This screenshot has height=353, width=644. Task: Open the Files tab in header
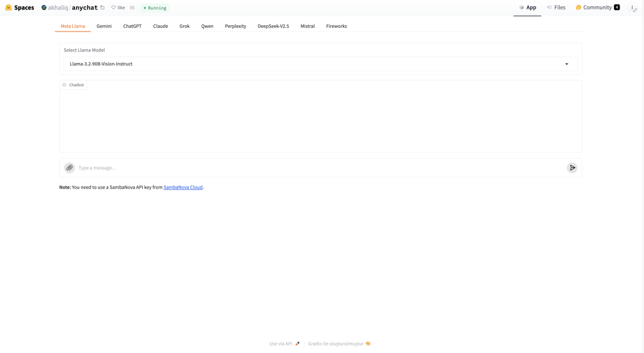556,8
